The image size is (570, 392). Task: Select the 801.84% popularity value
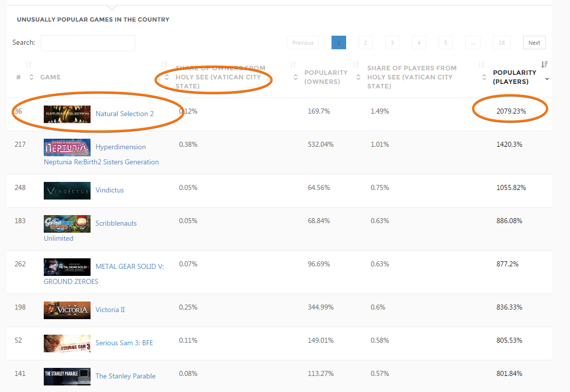coord(509,373)
